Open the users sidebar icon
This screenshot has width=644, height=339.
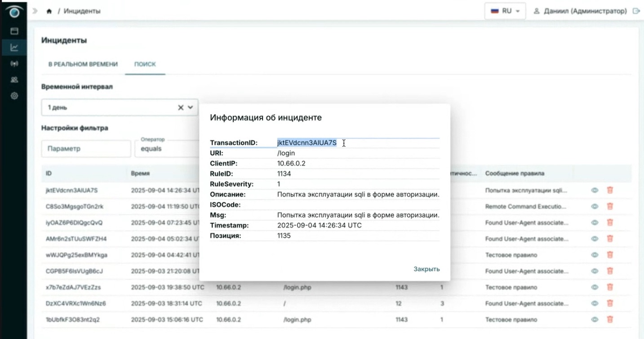click(14, 80)
